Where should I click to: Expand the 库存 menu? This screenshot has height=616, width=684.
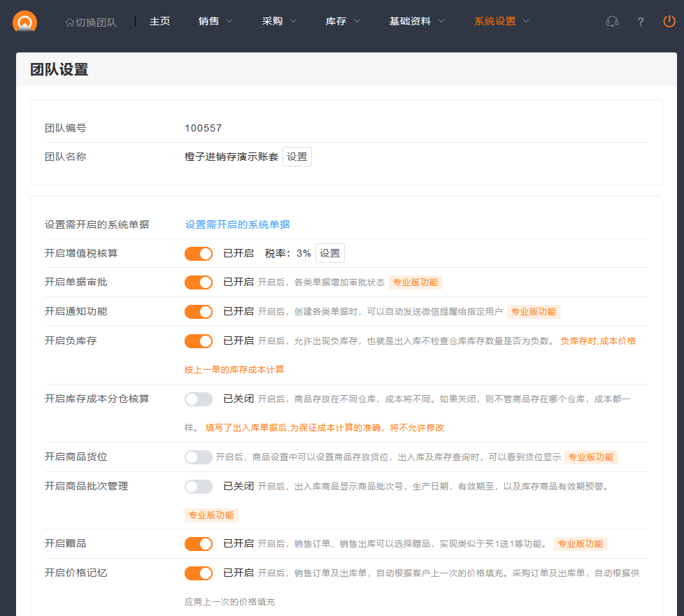click(343, 21)
